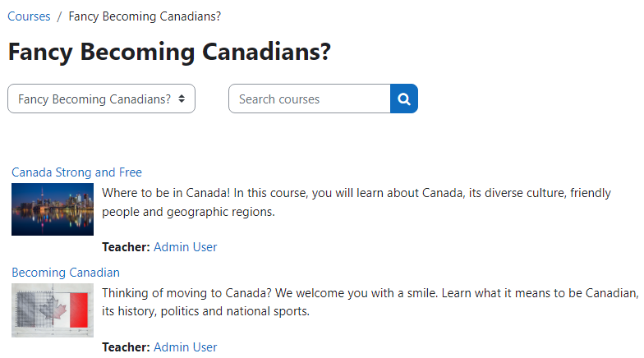Open Admin User under Becoming Canadian
The width and height of the screenshot is (644, 358).
tap(186, 347)
